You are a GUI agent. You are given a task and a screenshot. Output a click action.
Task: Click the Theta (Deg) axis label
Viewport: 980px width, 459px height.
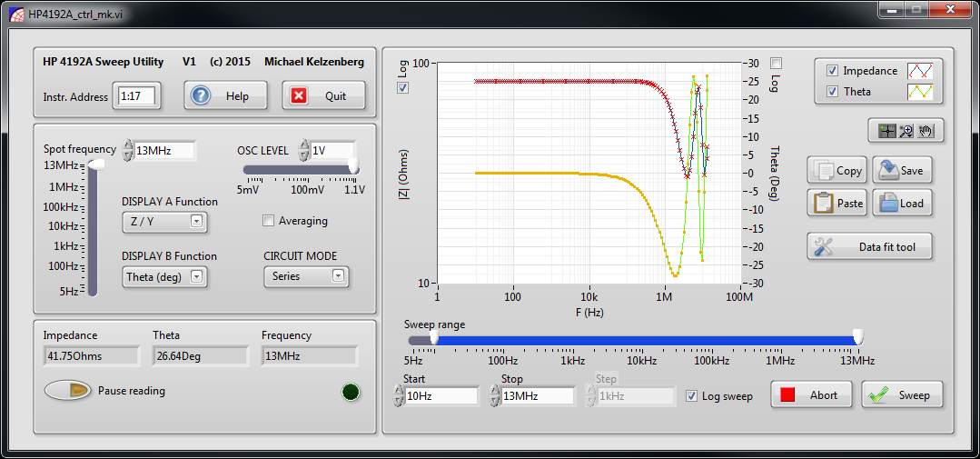(x=776, y=174)
